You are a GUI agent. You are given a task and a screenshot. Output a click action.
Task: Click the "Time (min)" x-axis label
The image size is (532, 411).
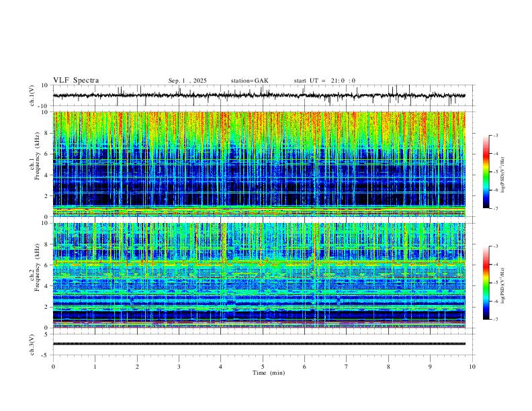[269, 373]
